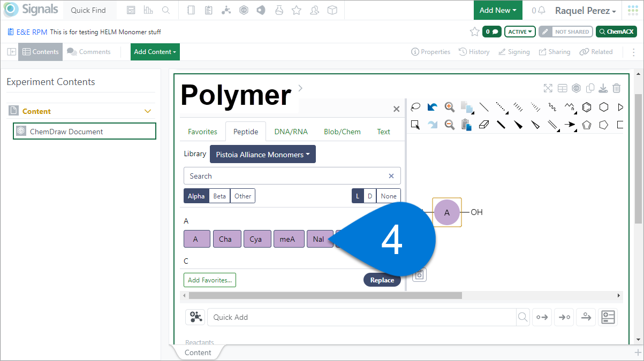Image resolution: width=644 pixels, height=361 pixels.
Task: Select the Cyclopentane ring tool
Action: [x=604, y=125]
